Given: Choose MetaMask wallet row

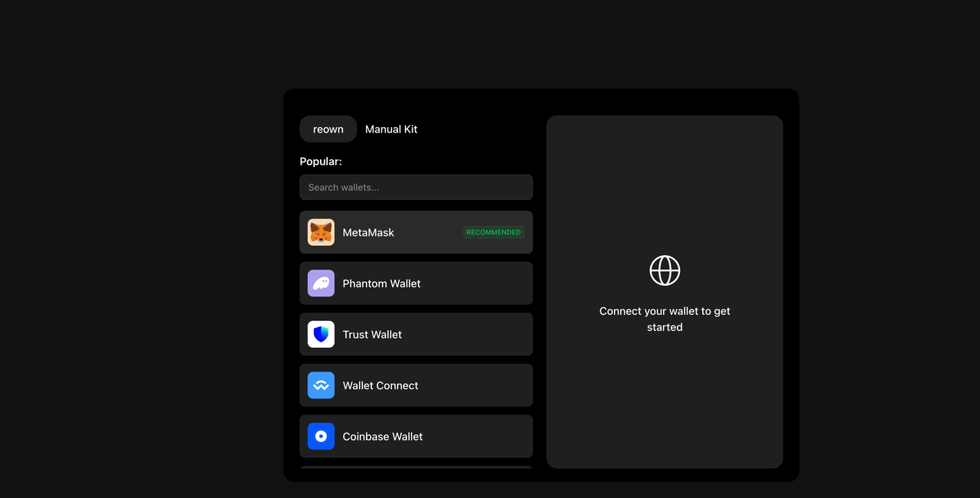Looking at the screenshot, I should click(416, 232).
